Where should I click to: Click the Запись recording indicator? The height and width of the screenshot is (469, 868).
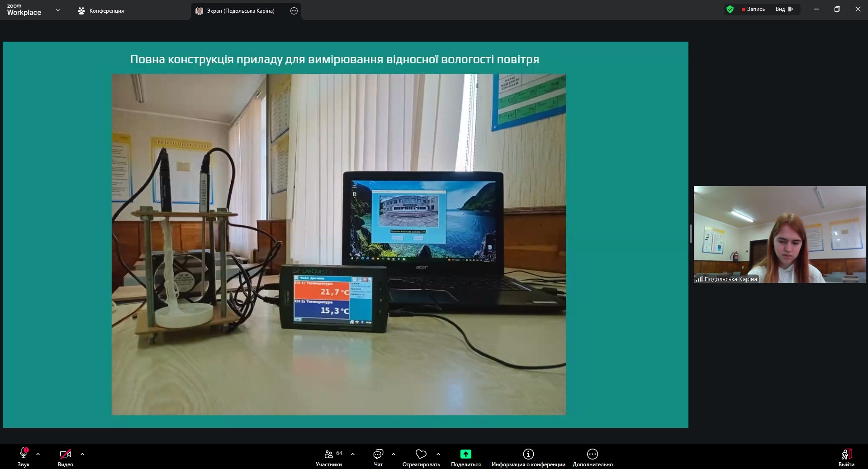click(x=753, y=9)
